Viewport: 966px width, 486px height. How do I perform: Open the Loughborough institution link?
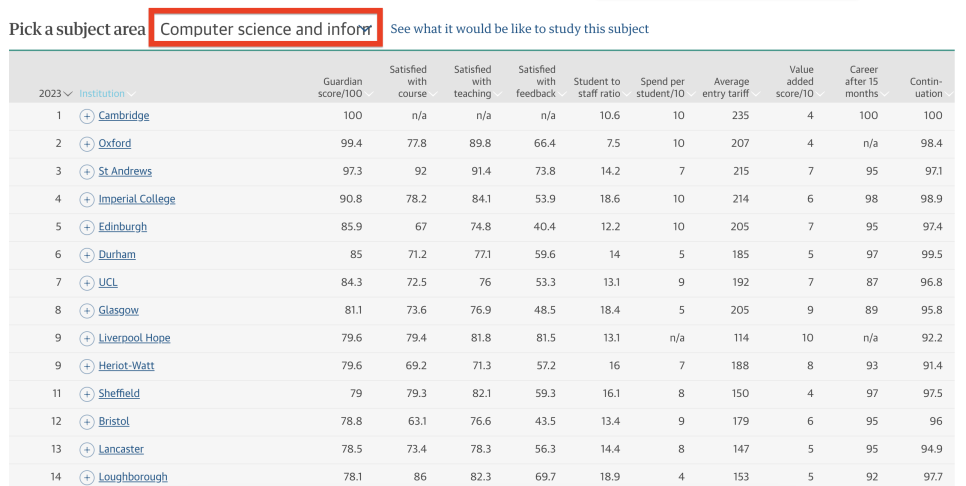[133, 477]
